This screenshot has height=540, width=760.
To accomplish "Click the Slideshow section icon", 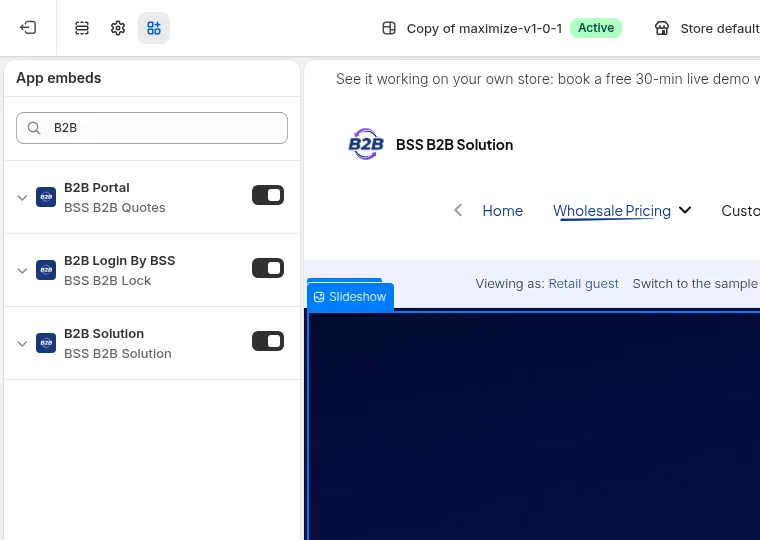I will (319, 297).
